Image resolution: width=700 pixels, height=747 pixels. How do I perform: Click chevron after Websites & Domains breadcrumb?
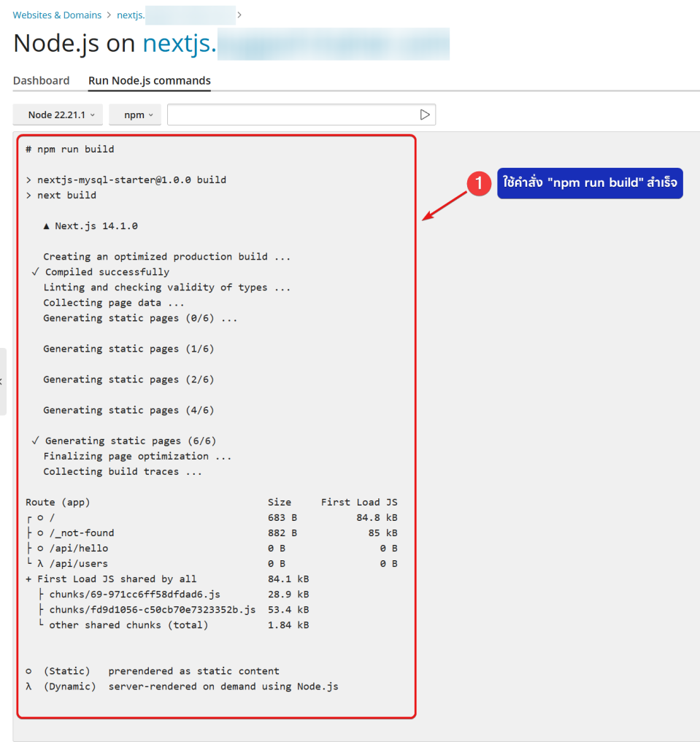[x=108, y=15]
